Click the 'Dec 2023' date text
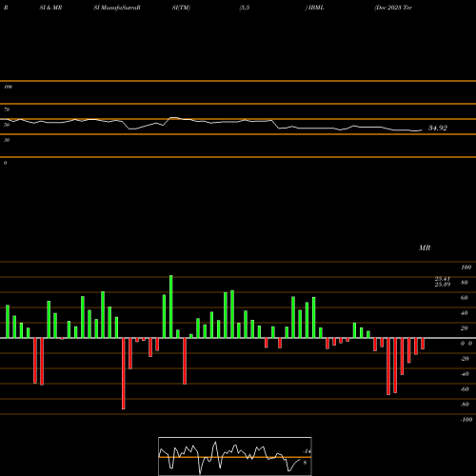The width and height of the screenshot is (476, 476). [388, 8]
